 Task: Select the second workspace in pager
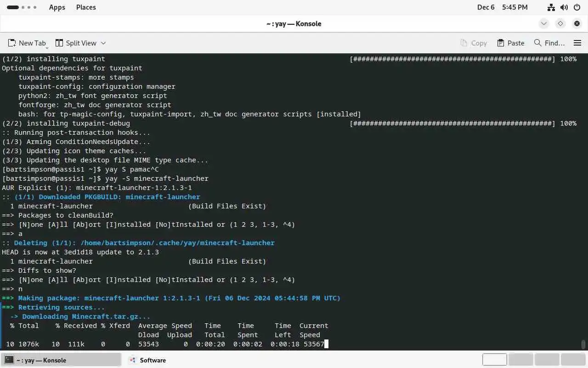click(x=521, y=360)
